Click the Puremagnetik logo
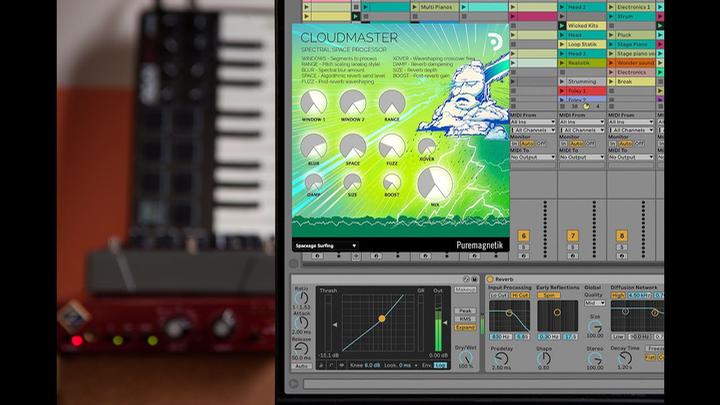The image size is (720, 405). tap(479, 245)
